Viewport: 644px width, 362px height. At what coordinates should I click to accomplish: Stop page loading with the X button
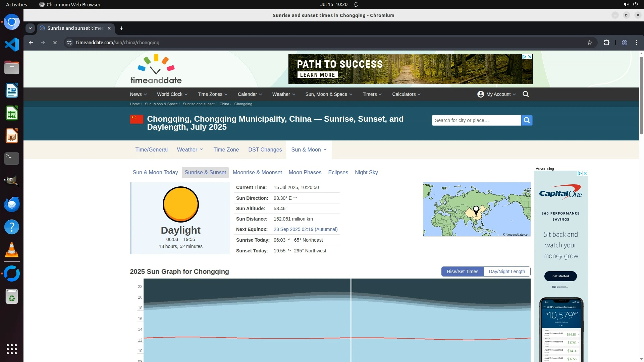(x=55, y=43)
